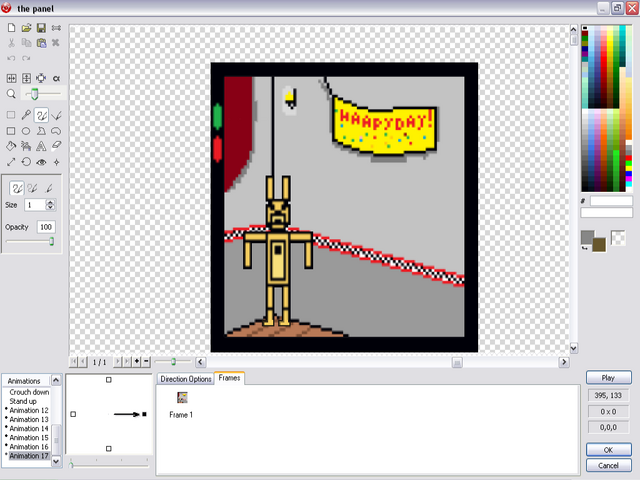This screenshot has height=480, width=640.
Task: Enable the down direction box
Action: (109, 449)
